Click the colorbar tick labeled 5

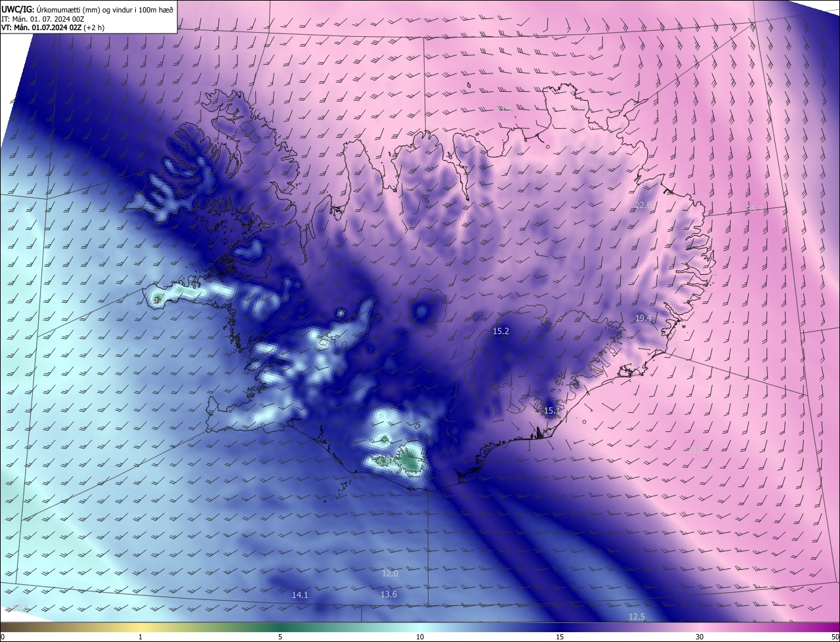280,637
